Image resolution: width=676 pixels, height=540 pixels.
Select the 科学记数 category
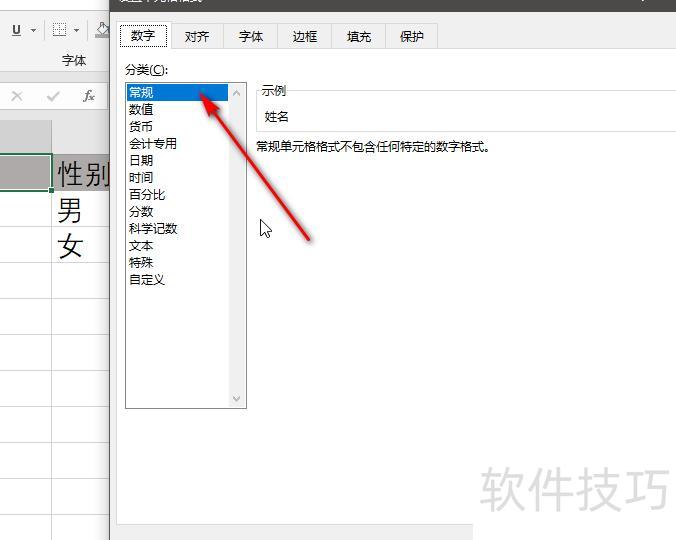coord(177,228)
